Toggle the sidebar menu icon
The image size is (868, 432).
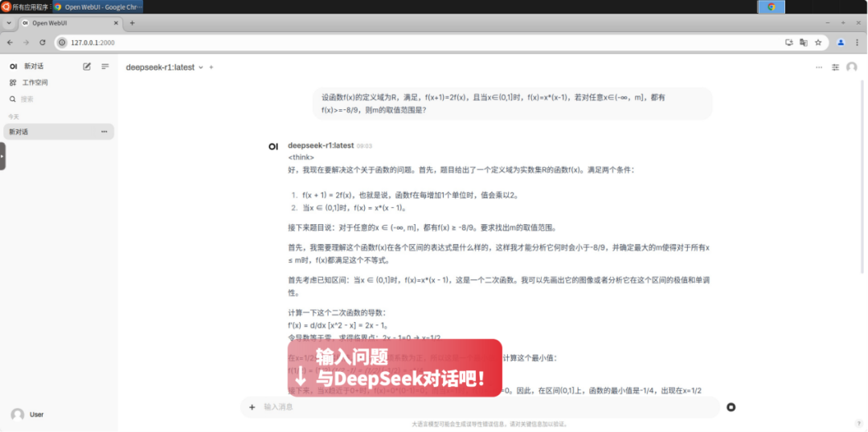(x=105, y=67)
